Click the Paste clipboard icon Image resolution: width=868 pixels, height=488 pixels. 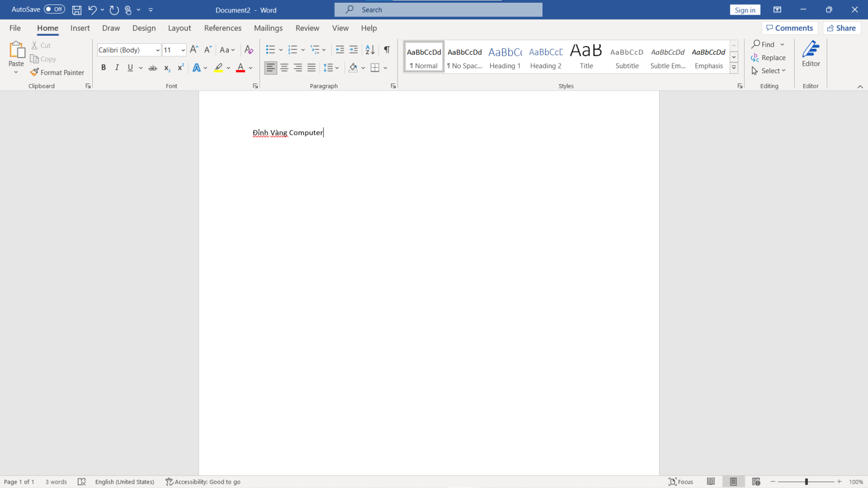(x=17, y=50)
